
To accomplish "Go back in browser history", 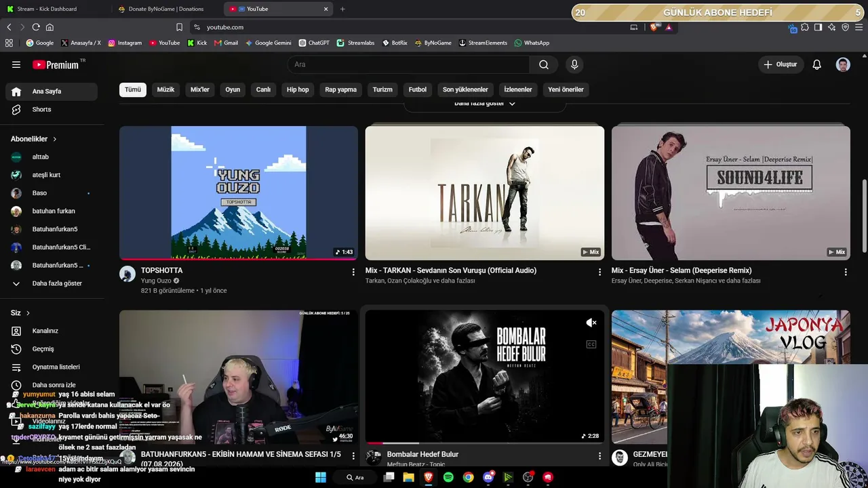I will (9, 27).
